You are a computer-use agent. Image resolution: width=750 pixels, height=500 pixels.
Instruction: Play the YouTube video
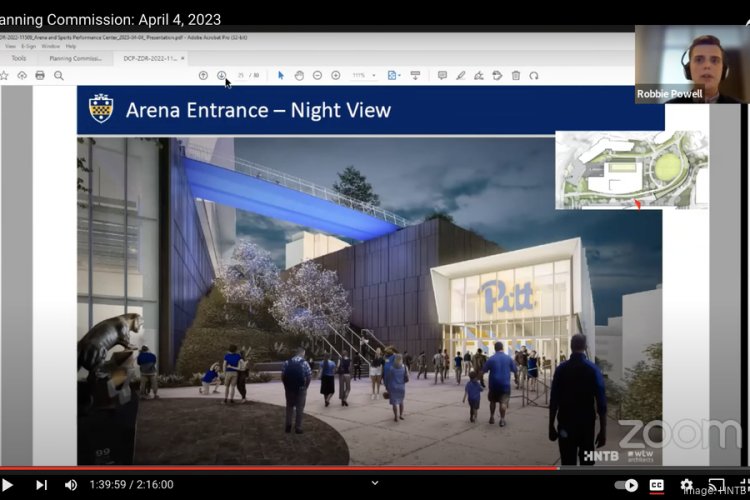[x=7, y=485]
